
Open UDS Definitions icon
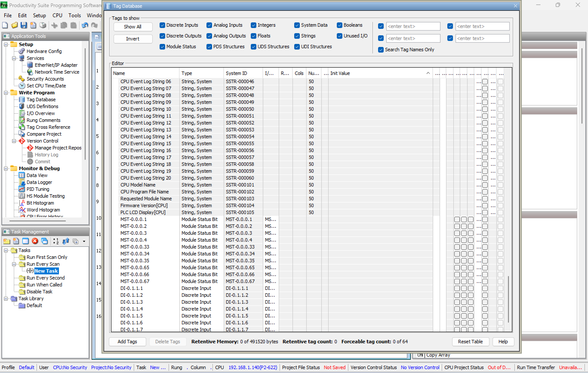pyautogui.click(x=22, y=106)
